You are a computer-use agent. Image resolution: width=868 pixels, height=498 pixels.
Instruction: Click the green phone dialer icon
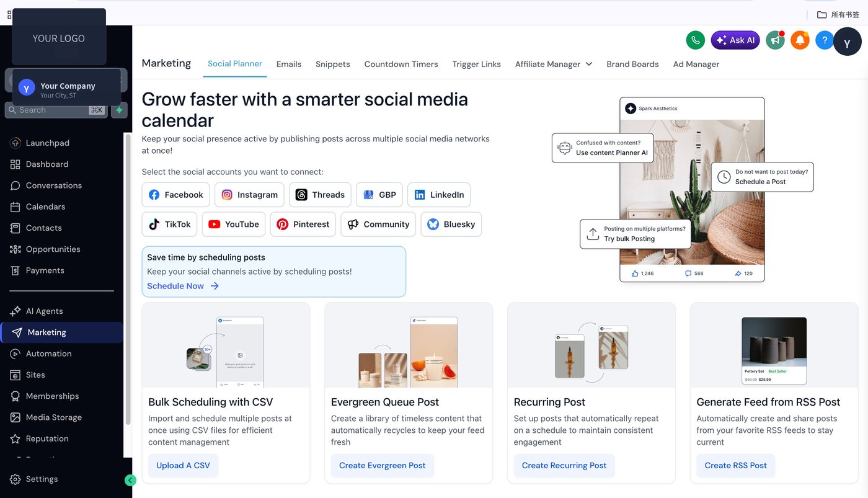click(x=696, y=40)
